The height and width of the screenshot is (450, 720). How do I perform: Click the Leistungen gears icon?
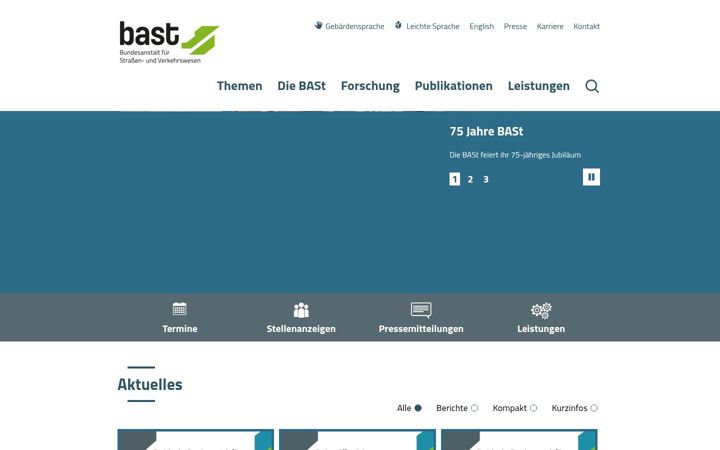click(x=541, y=310)
